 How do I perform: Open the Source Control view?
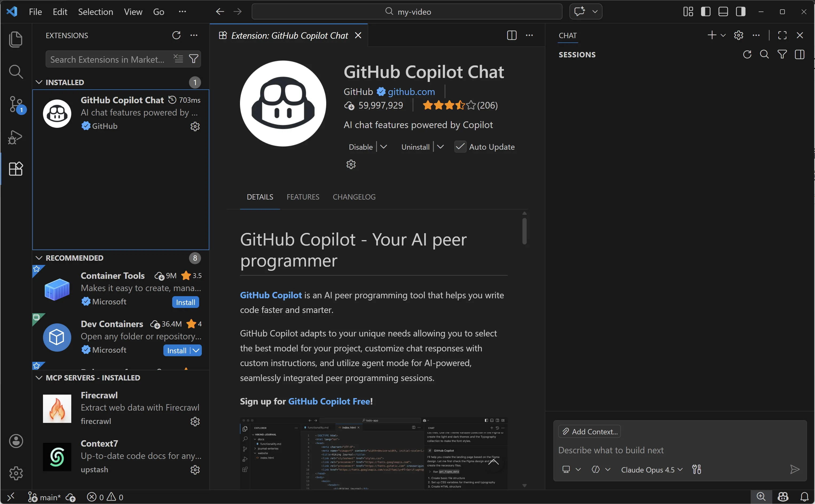click(16, 104)
